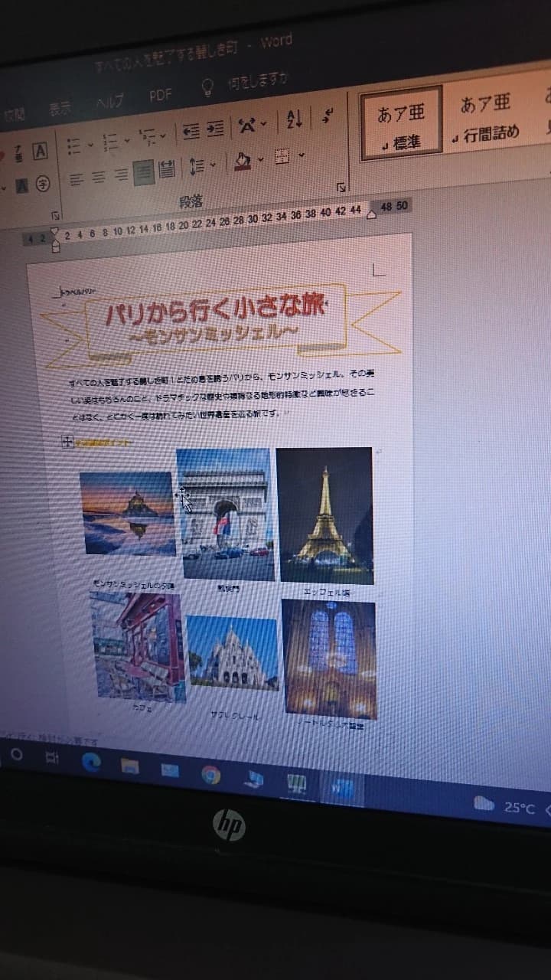Click the line spacing icon

196,167
